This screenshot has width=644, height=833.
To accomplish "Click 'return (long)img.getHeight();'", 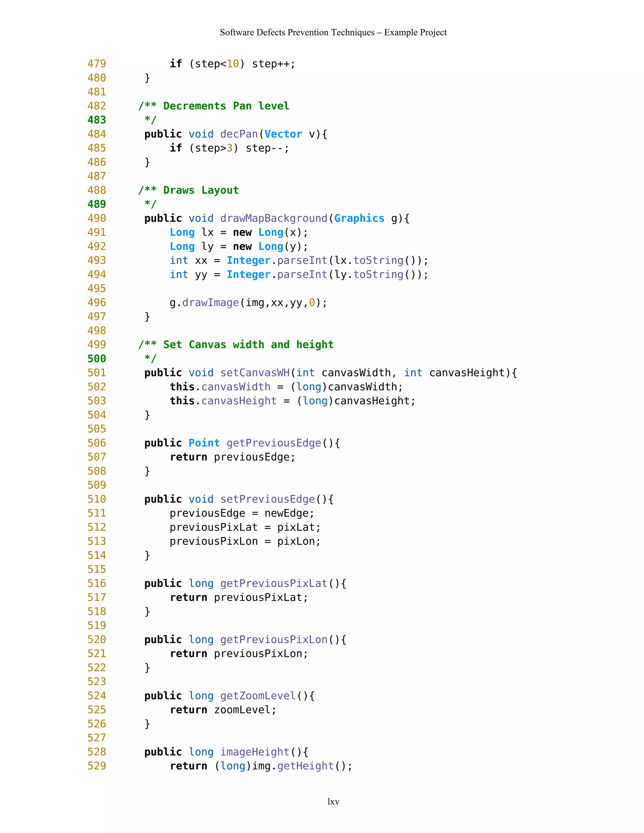I will click(x=261, y=766).
